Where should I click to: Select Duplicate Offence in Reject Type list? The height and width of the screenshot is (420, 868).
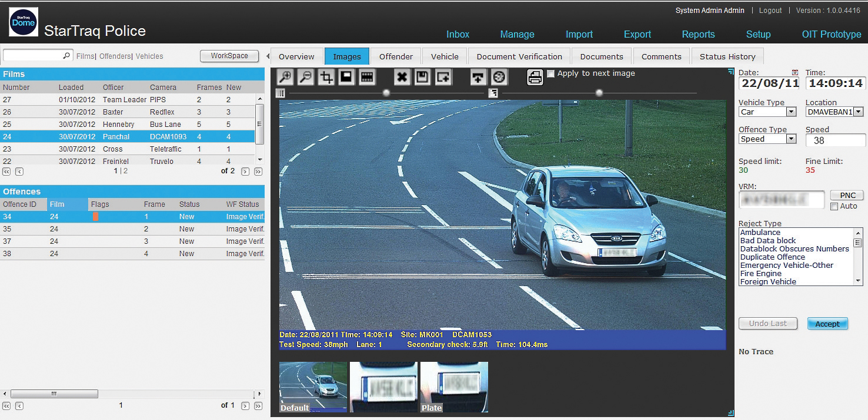(x=773, y=257)
